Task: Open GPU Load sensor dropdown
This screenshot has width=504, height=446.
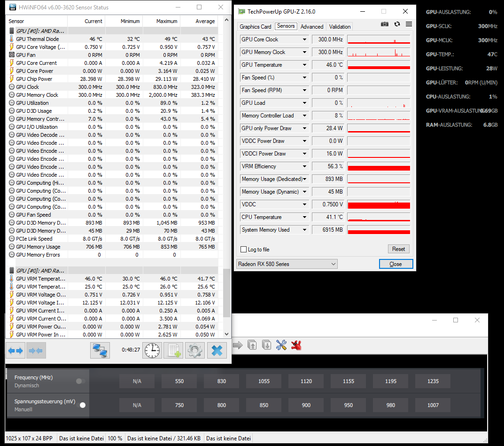Action: click(304, 103)
